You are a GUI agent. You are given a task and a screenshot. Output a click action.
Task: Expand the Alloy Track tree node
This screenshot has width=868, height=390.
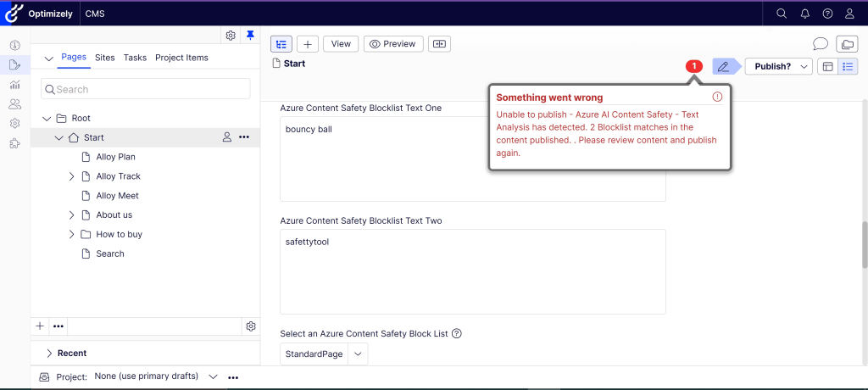coord(71,176)
